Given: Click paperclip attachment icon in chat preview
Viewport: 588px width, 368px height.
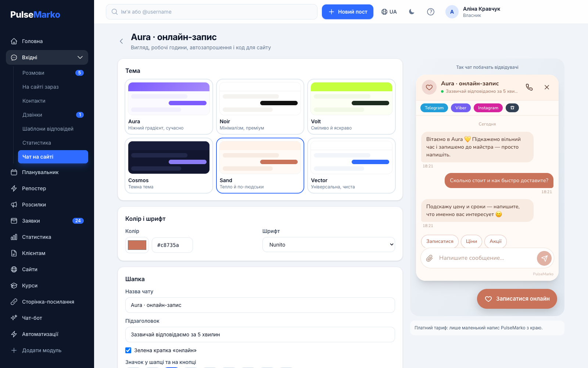Looking at the screenshot, I should click(x=429, y=258).
